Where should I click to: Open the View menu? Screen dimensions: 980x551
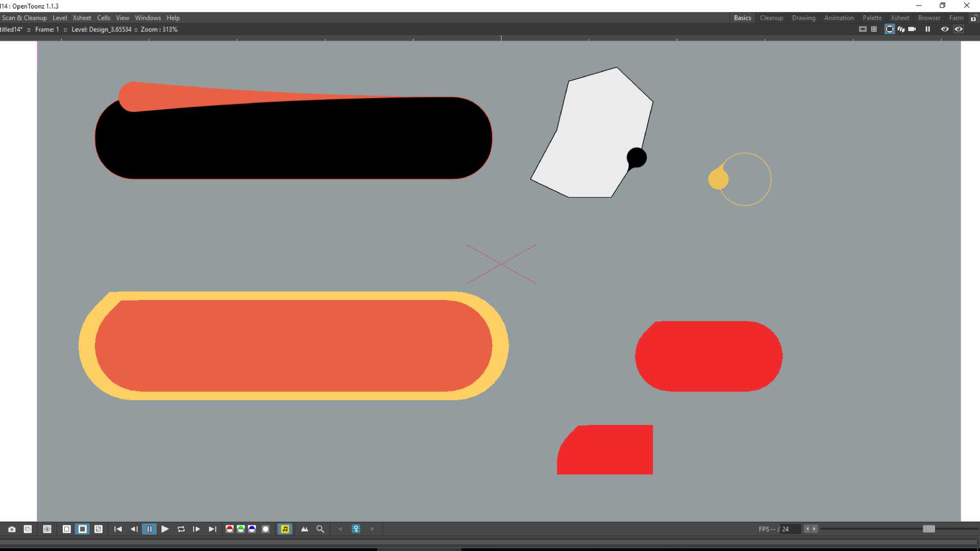pyautogui.click(x=122, y=17)
